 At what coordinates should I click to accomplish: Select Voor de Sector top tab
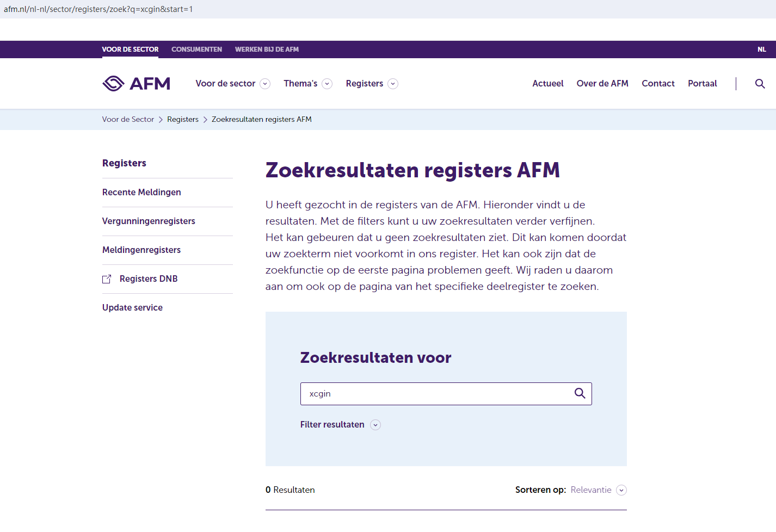point(130,50)
